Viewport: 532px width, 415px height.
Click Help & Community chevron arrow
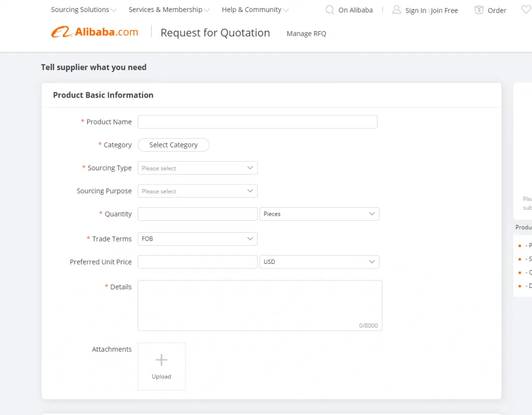286,10
